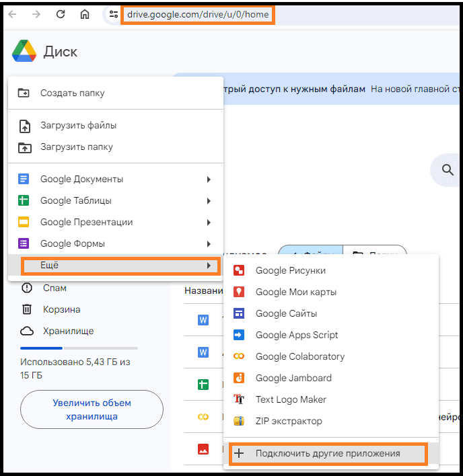Create a Google Документы file
Screen dimensions: 463x476
[116, 179]
